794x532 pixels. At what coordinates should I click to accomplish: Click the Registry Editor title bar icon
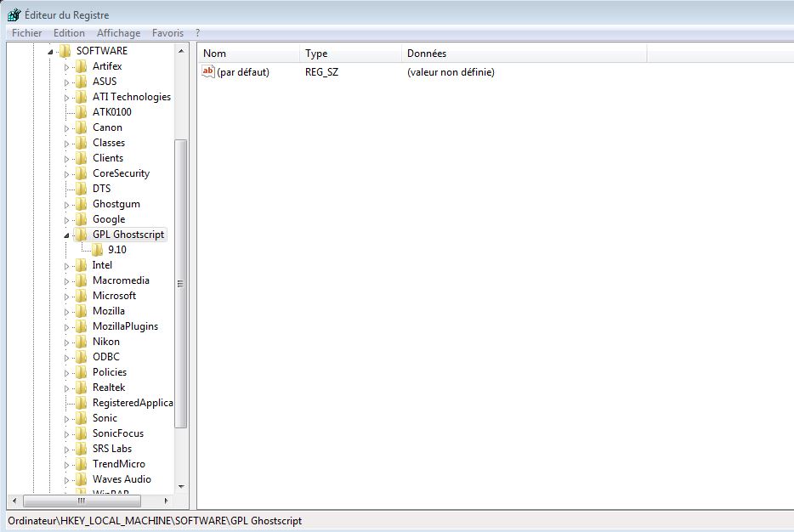coord(14,14)
